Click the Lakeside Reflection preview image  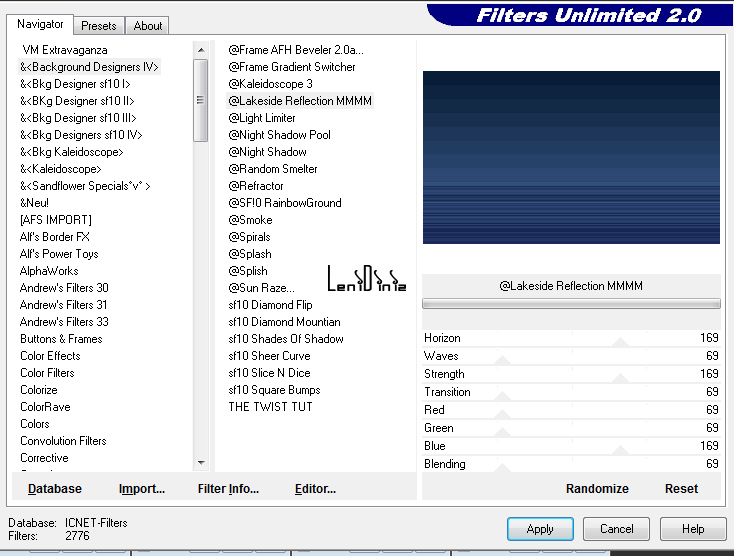[x=571, y=157]
